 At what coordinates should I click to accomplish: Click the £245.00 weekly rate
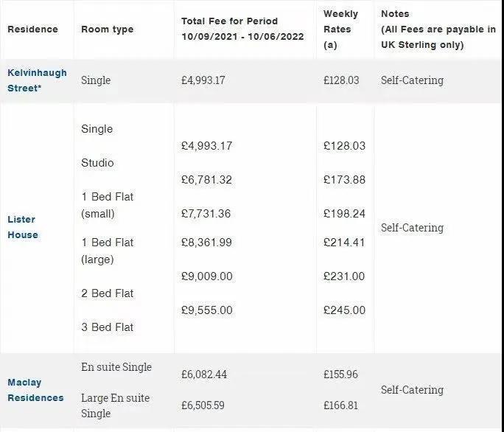tap(344, 310)
